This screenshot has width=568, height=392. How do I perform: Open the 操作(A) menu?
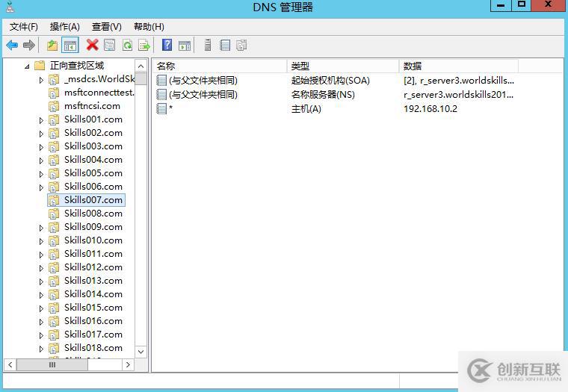coord(64,27)
